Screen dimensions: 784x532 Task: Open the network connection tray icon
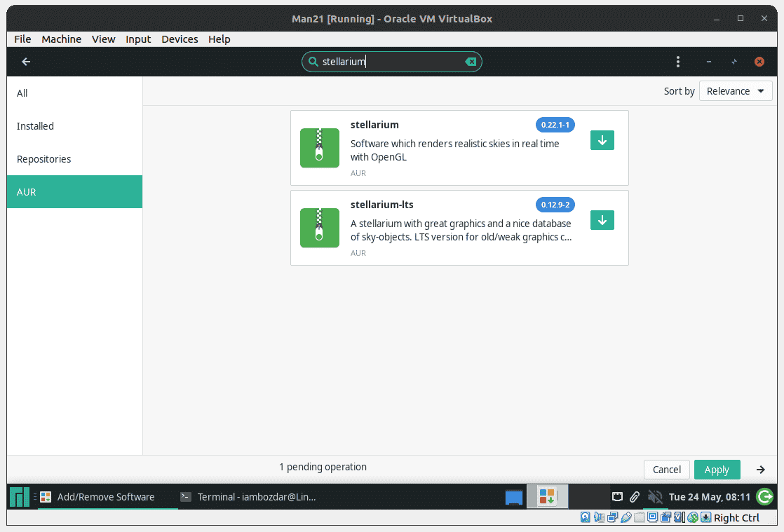point(618,496)
